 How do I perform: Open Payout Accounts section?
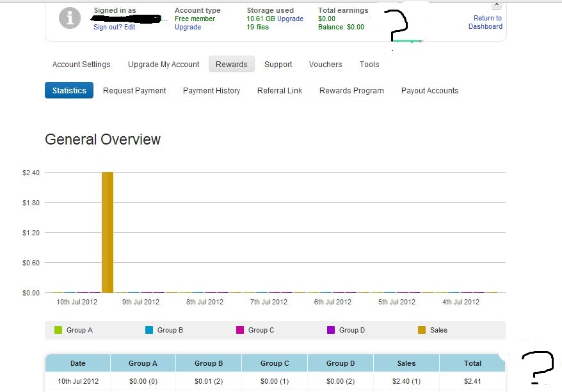click(x=430, y=91)
